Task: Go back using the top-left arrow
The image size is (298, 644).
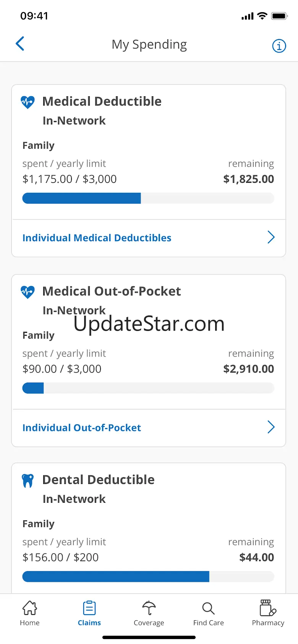Action: point(20,44)
